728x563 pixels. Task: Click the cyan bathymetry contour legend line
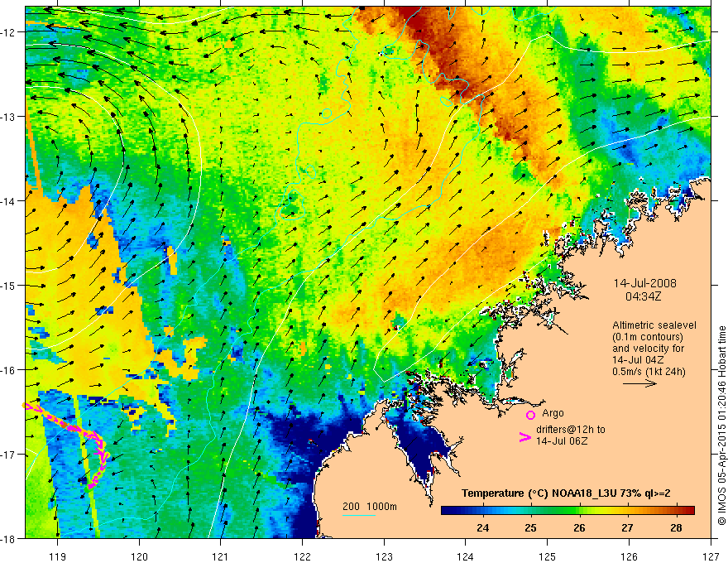point(359,515)
